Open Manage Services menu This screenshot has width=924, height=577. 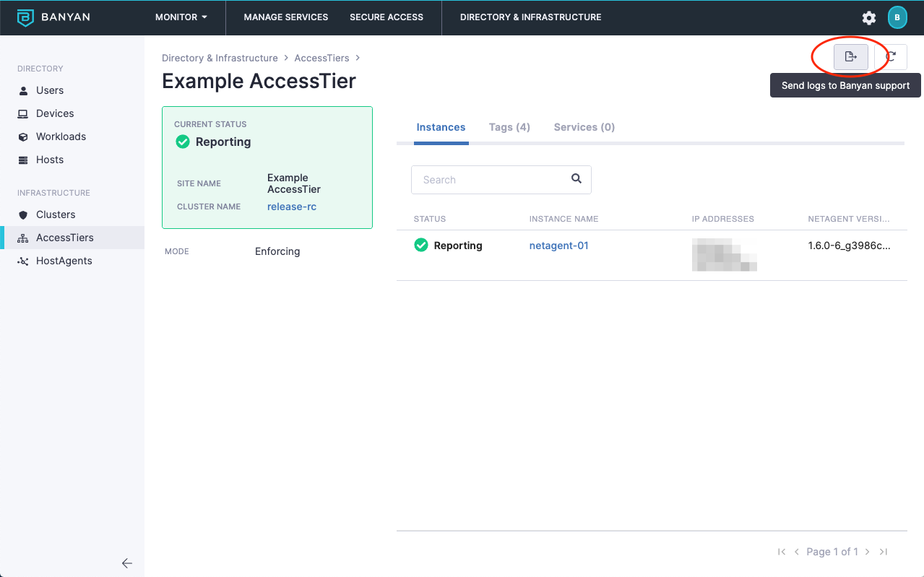point(286,17)
